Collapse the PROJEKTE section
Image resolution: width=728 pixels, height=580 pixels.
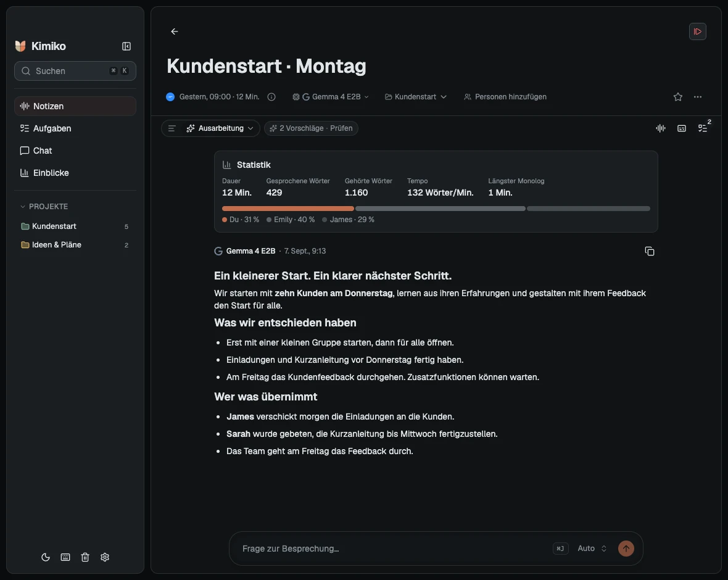coord(44,206)
